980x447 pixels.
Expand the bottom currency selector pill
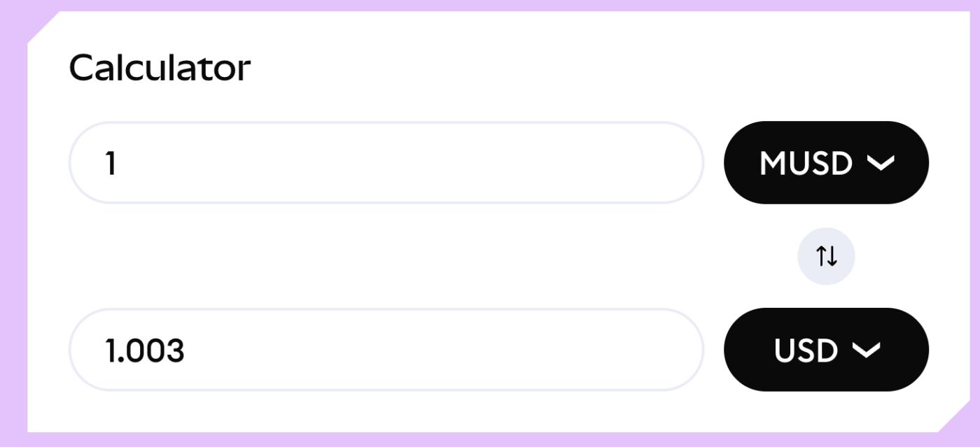pos(826,349)
